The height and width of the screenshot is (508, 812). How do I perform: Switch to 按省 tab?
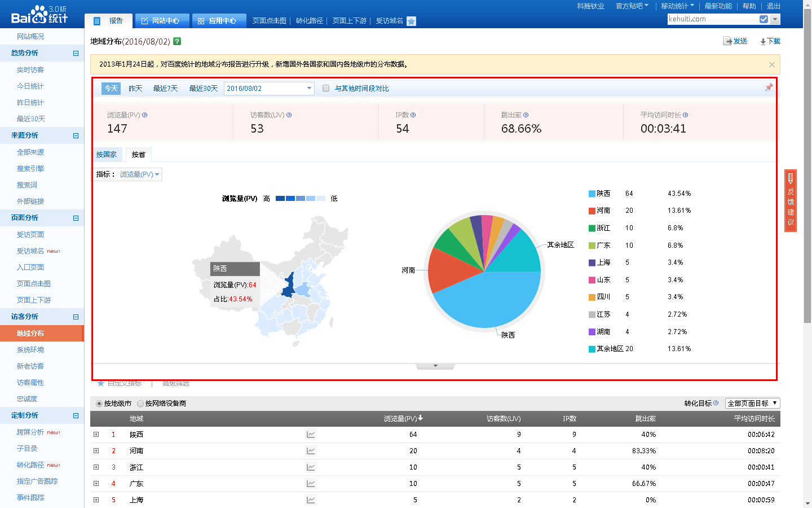139,154
